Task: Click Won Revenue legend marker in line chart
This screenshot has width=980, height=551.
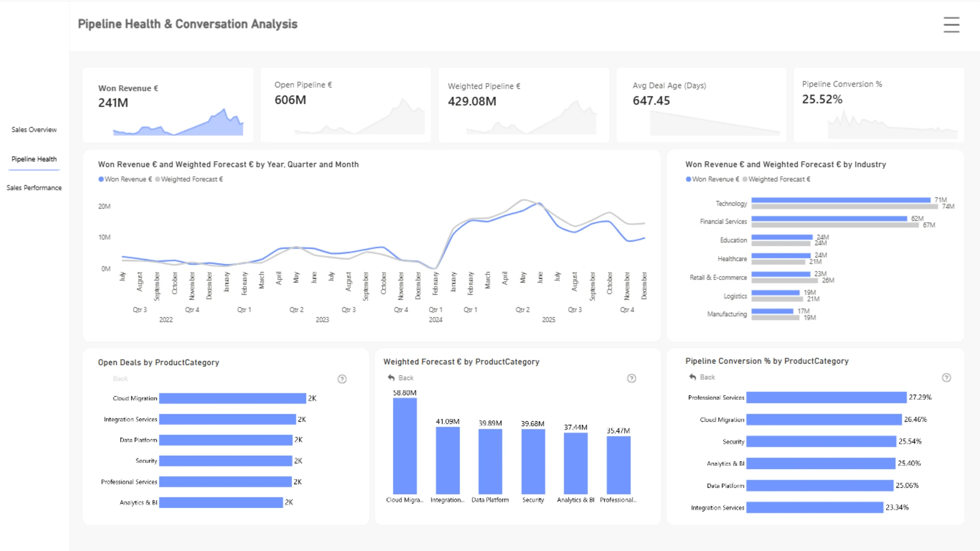Action: (x=101, y=179)
